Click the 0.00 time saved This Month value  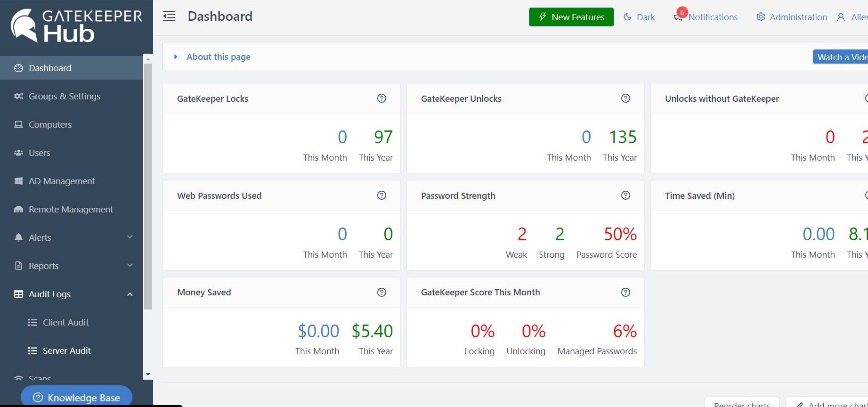(819, 234)
